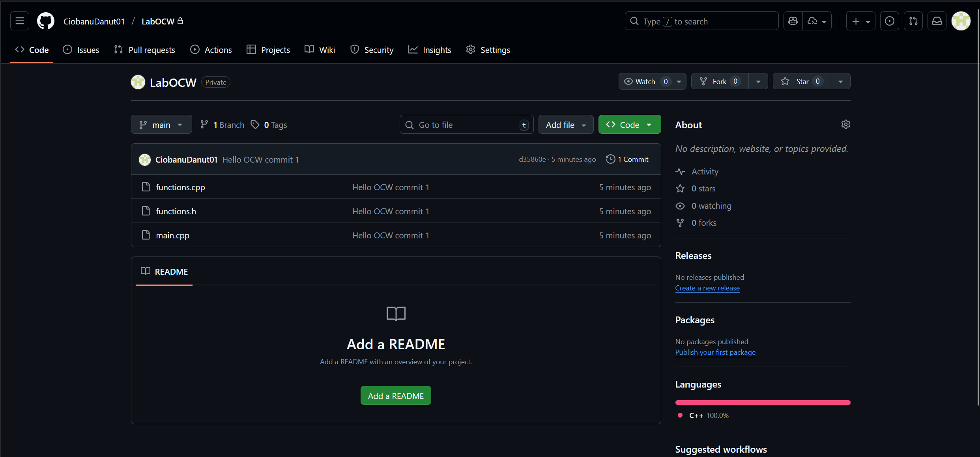Click the Add a README button
Image resolution: width=980 pixels, height=457 pixels.
[396, 396]
